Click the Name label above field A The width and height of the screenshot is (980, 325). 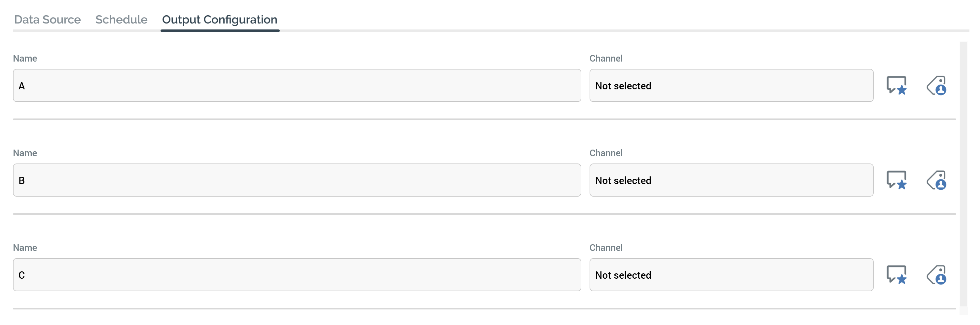click(x=25, y=58)
